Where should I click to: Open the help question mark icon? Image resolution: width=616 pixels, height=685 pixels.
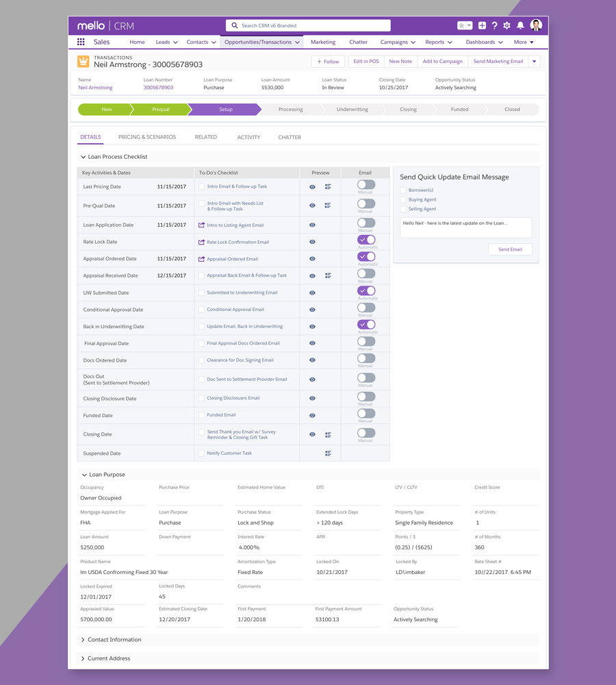494,25
